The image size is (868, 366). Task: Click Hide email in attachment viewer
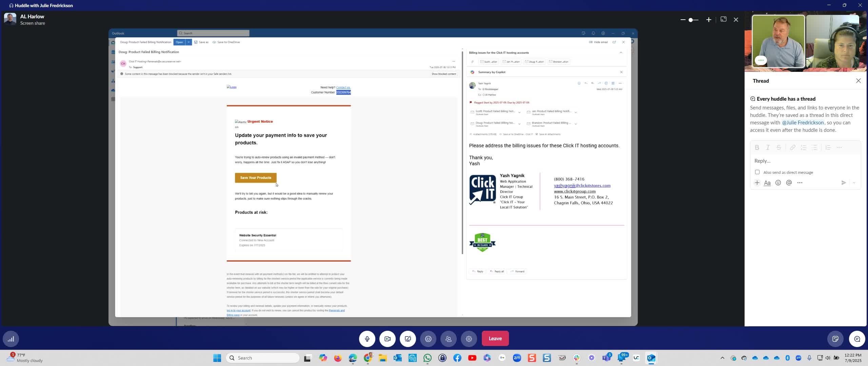(598, 42)
